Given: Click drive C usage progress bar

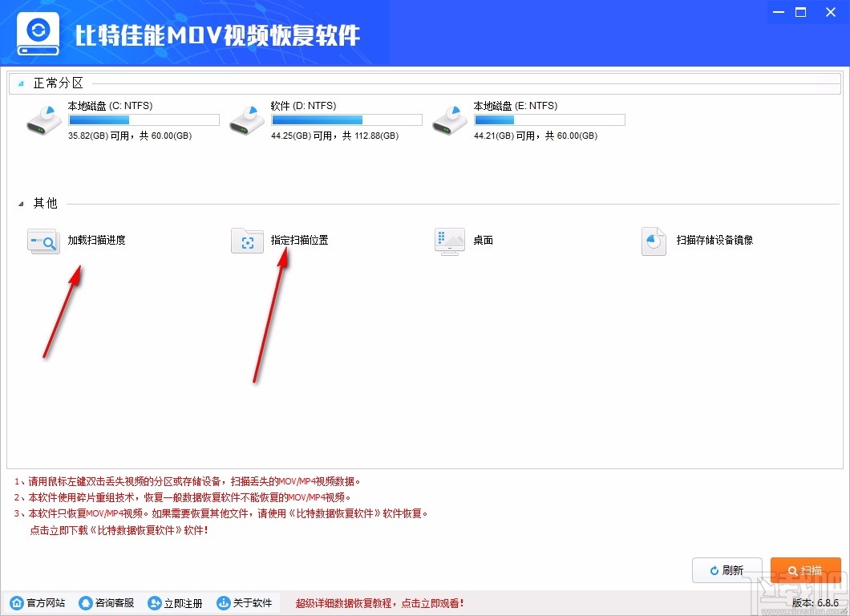Looking at the screenshot, I should tap(143, 119).
